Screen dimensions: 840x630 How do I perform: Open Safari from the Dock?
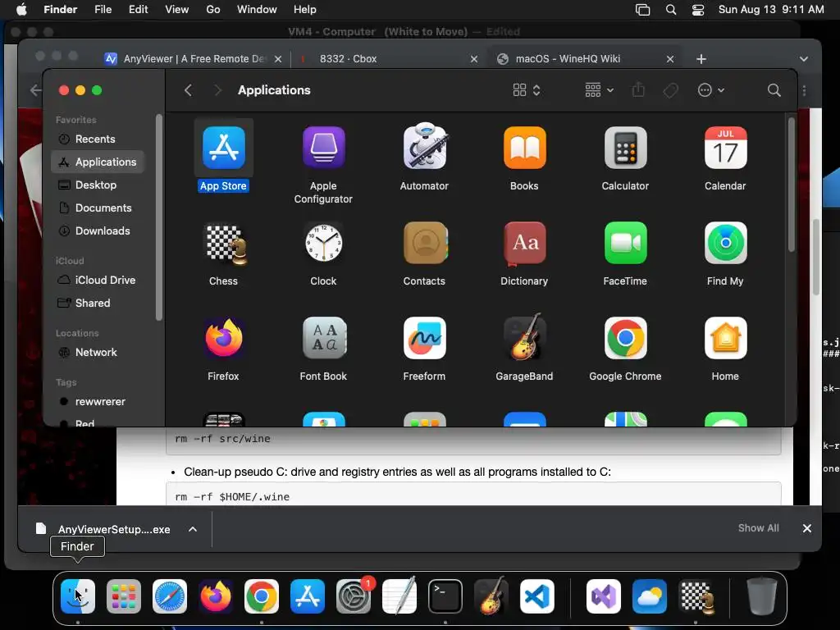tap(170, 596)
